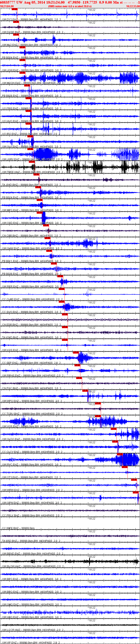Select the CC.WIFE.BHZ station label
The width and height of the screenshot is (140, 644).
click(11, 529)
